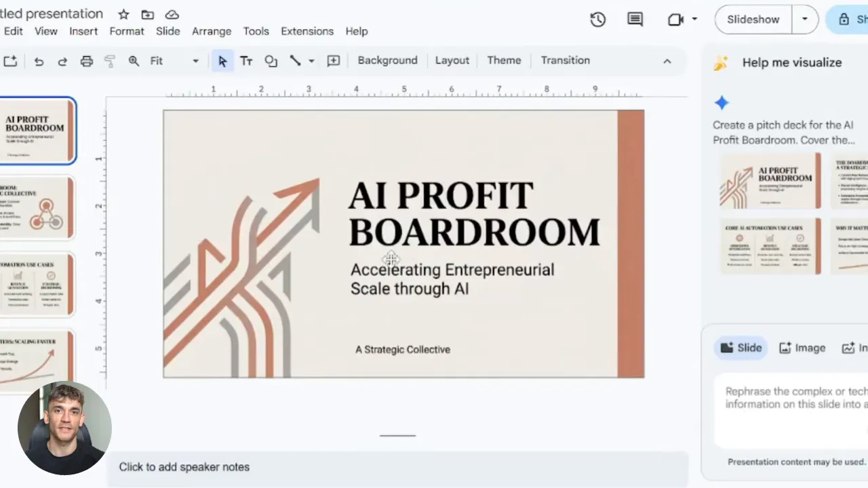Open version history clock icon
Screen dimensions: 868x488
[x=597, y=20]
